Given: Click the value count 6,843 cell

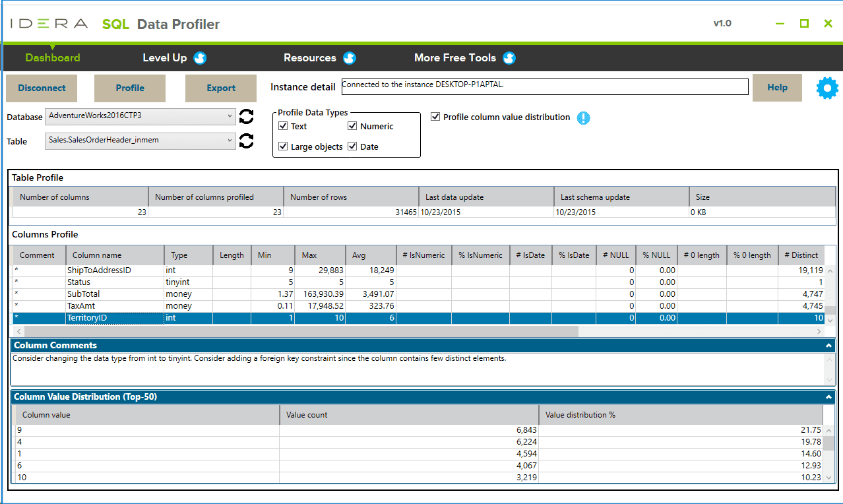Looking at the screenshot, I should [x=409, y=430].
